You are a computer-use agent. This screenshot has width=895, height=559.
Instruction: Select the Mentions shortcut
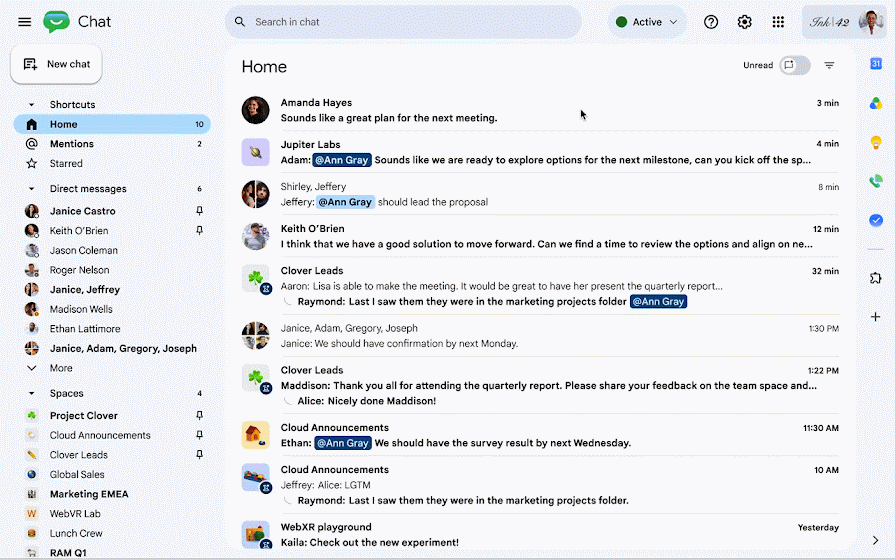(x=112, y=144)
